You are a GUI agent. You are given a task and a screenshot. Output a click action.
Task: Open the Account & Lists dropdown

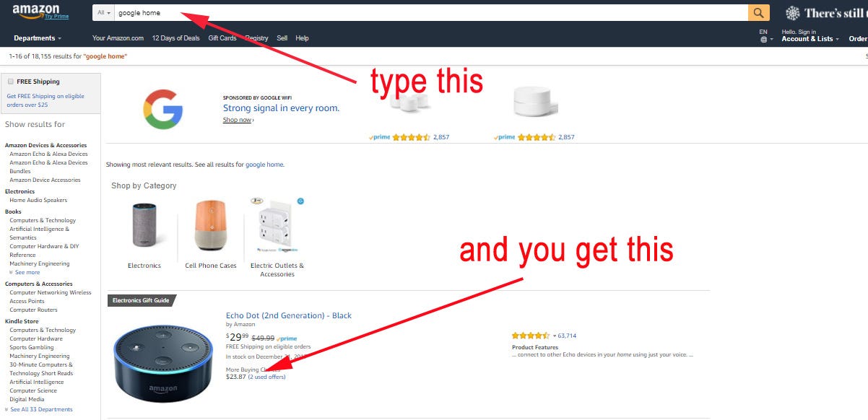(x=810, y=39)
